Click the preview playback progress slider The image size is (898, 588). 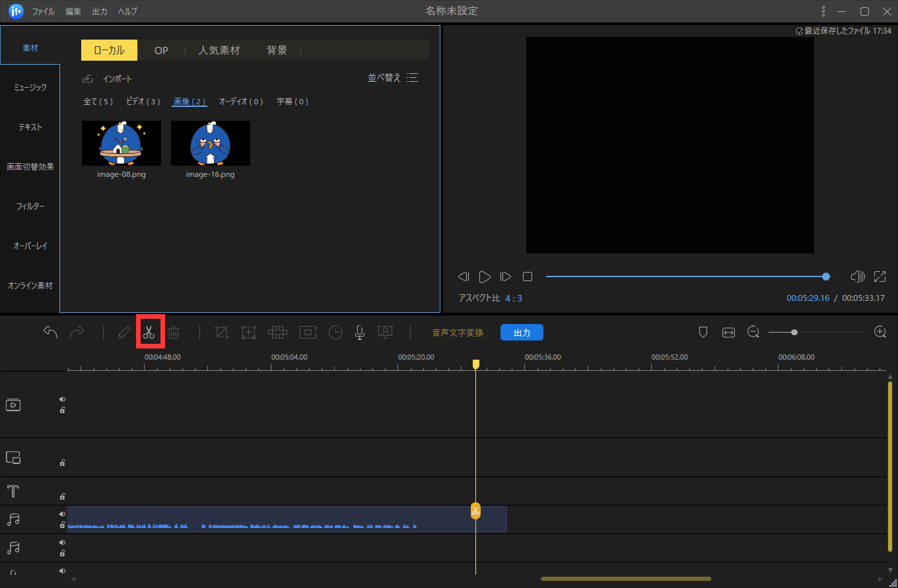tap(685, 277)
